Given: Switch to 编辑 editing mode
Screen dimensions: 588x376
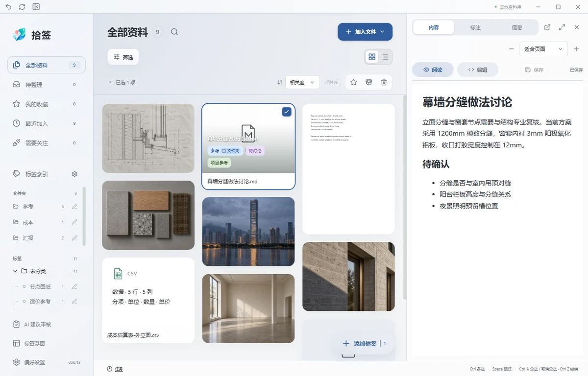Looking at the screenshot, I should 478,70.
